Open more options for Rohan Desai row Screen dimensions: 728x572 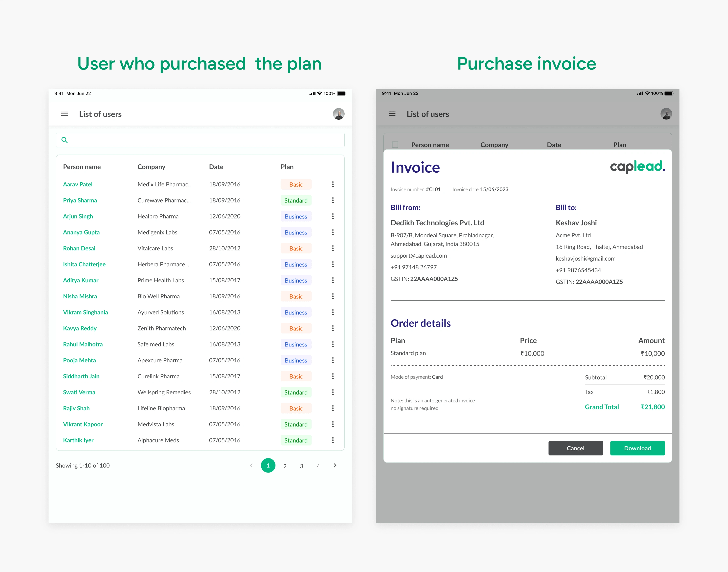(333, 248)
